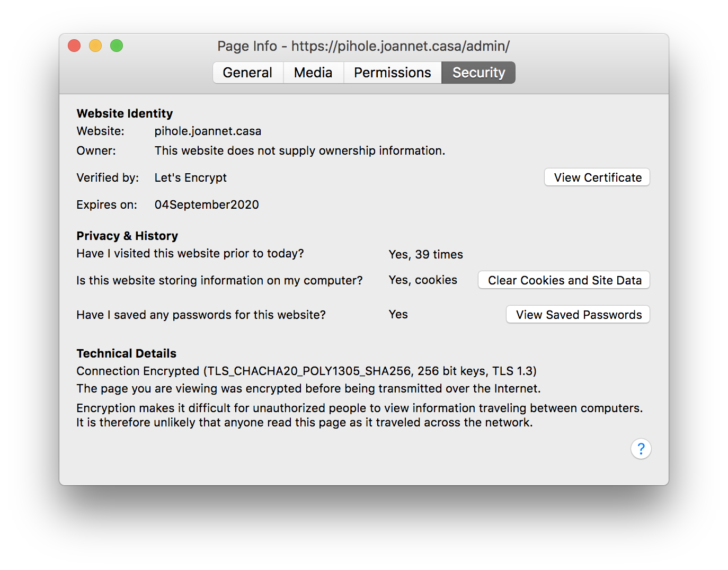This screenshot has height=570, width=728.
Task: Clear Cookies and Site Data
Action: [564, 280]
